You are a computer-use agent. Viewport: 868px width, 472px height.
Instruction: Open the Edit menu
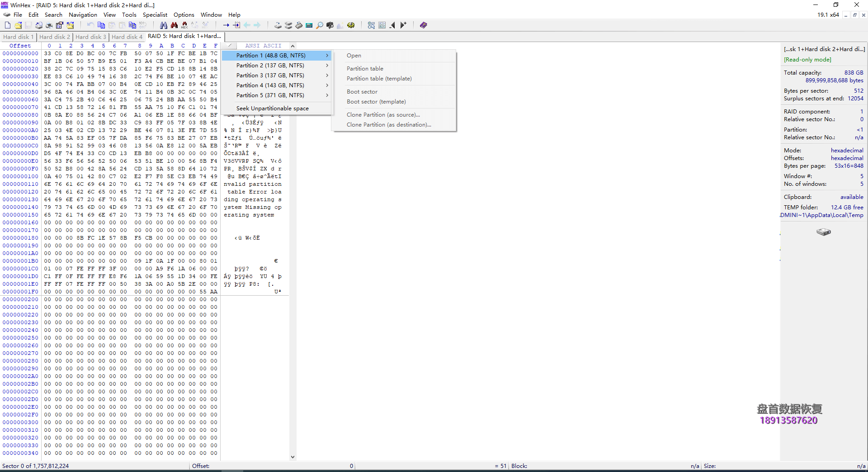coord(33,15)
